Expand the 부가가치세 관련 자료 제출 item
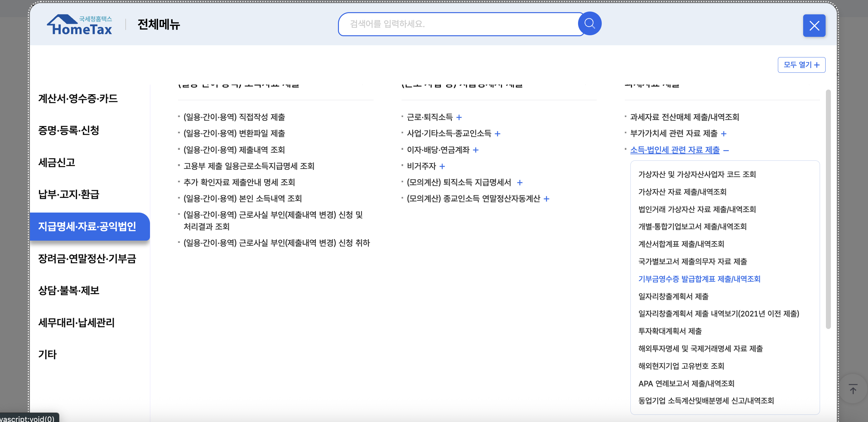The image size is (868, 422). coord(724,134)
